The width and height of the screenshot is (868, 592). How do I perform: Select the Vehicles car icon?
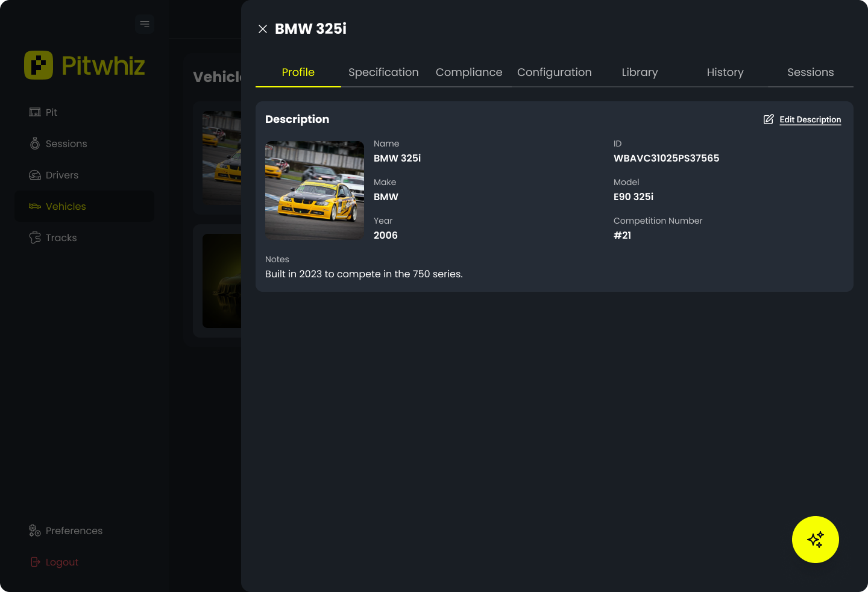click(35, 206)
